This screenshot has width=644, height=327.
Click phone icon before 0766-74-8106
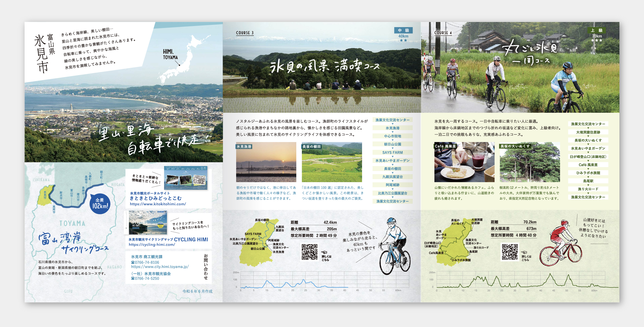coord(133,262)
